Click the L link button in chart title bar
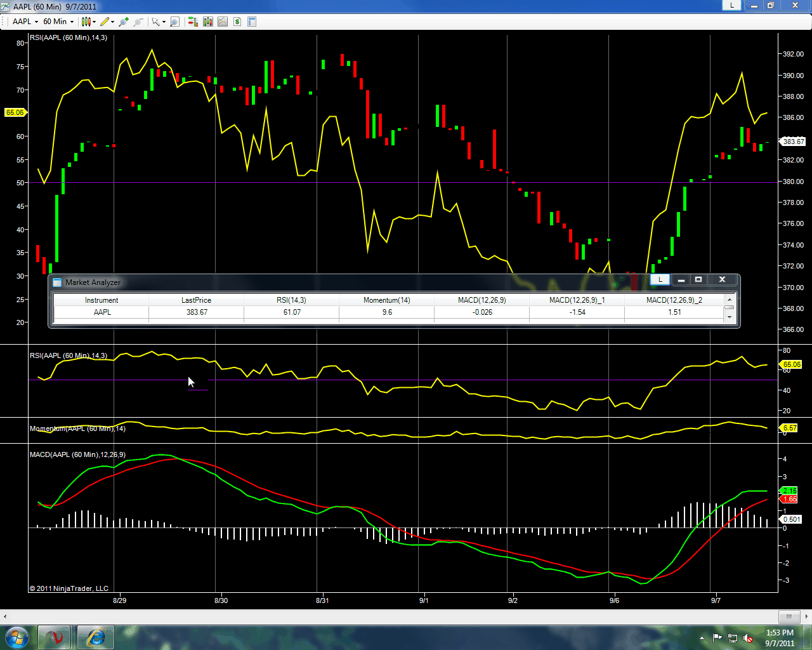Image resolution: width=812 pixels, height=650 pixels. point(732,6)
